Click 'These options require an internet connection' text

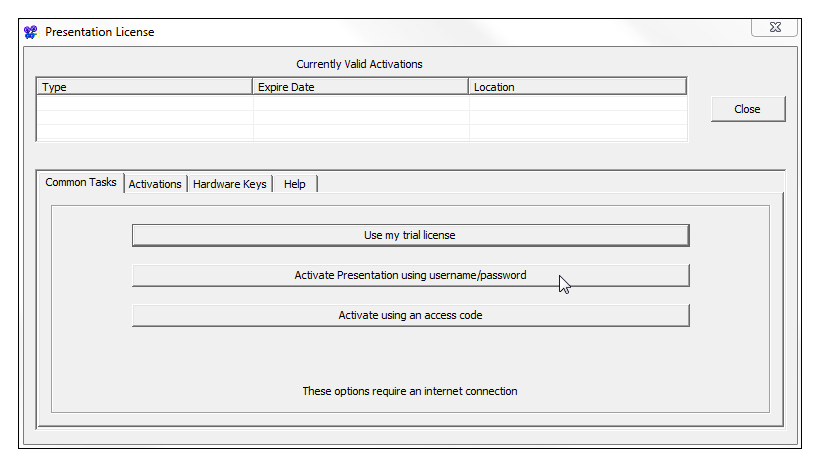(410, 391)
